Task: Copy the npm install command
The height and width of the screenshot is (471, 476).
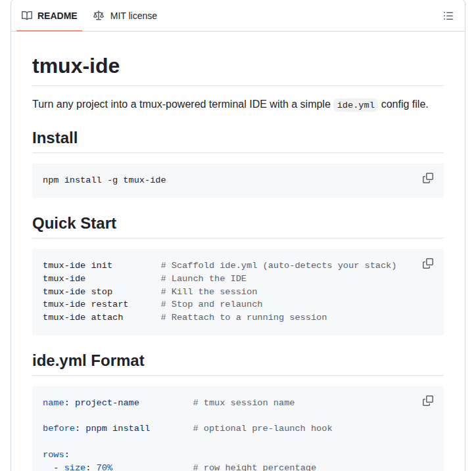Action: click(428, 178)
